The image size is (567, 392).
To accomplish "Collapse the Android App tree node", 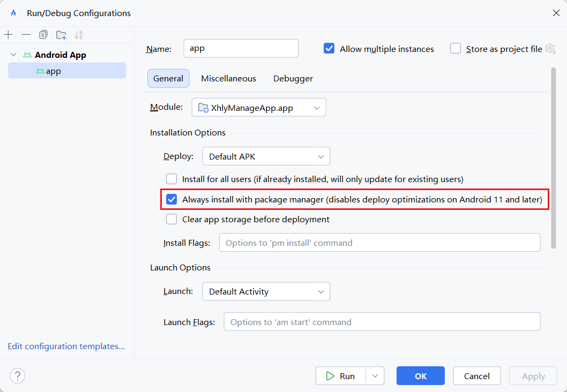I will click(x=13, y=55).
